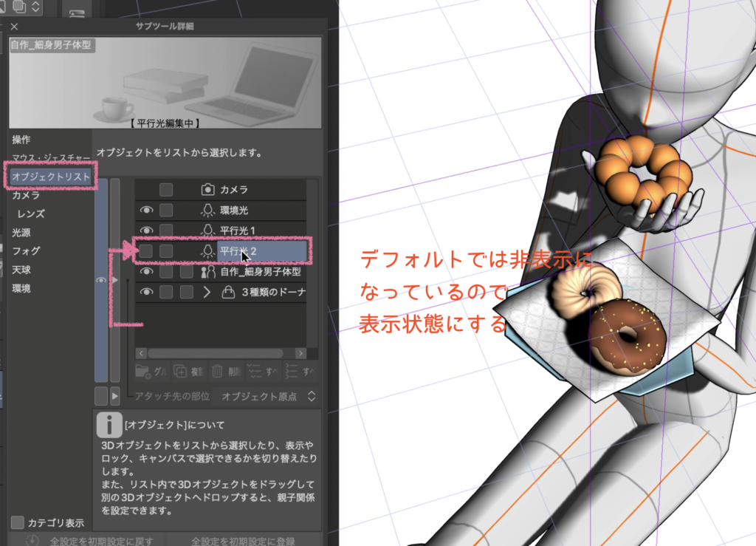Click the duplicate object icon

click(x=182, y=371)
